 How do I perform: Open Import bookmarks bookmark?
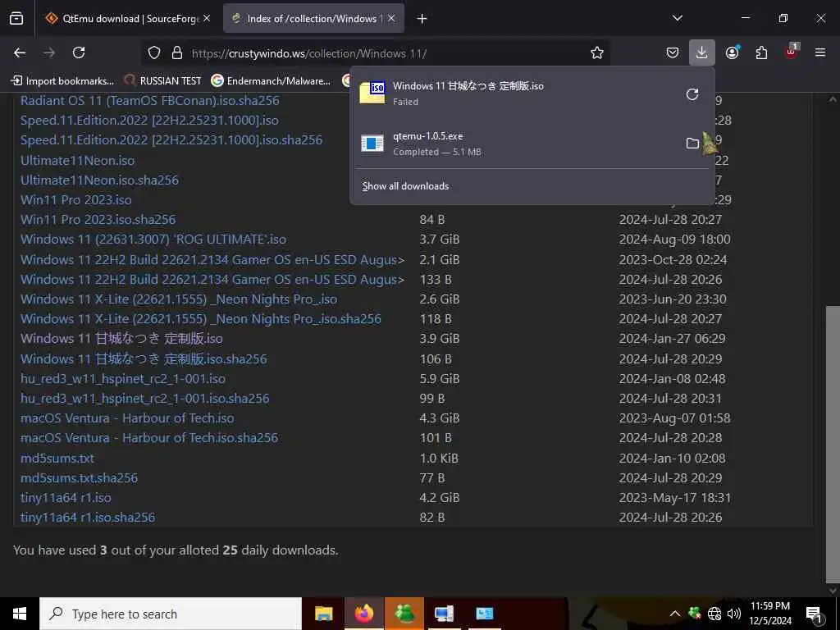pos(63,81)
